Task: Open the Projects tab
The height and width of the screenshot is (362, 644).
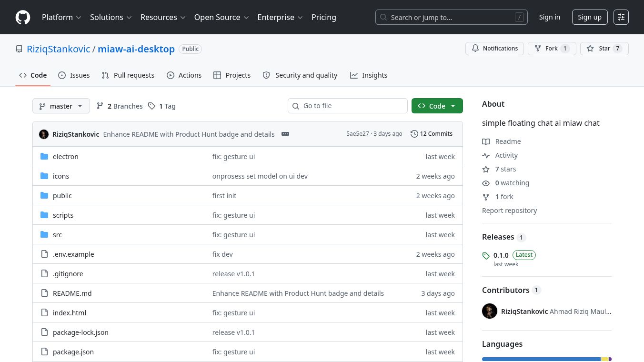Action: click(x=232, y=75)
